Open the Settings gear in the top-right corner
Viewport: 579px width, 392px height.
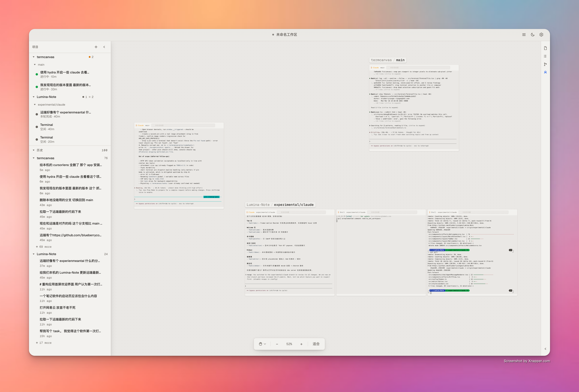[541, 35]
